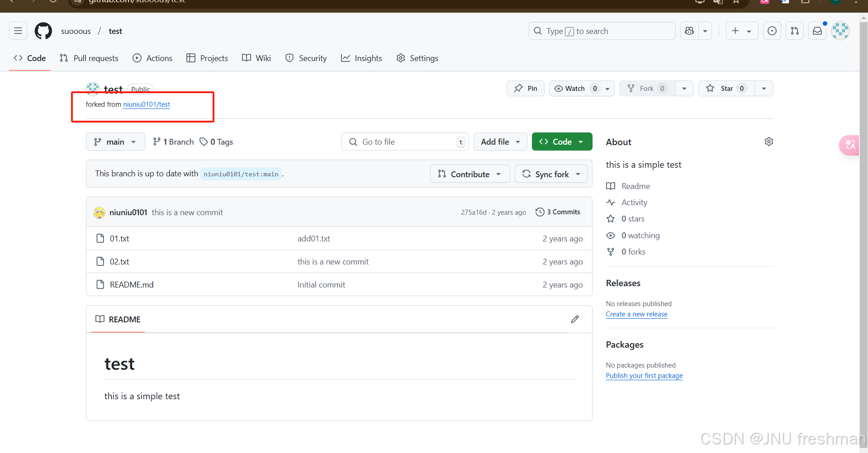This screenshot has width=868, height=453.
Task: Open the Watch notifications dropdown
Action: pyautogui.click(x=582, y=88)
